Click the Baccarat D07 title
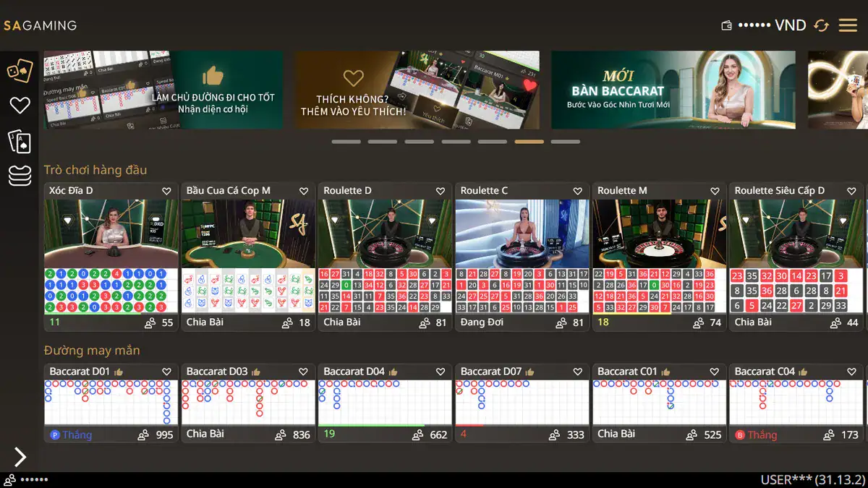 coord(491,372)
